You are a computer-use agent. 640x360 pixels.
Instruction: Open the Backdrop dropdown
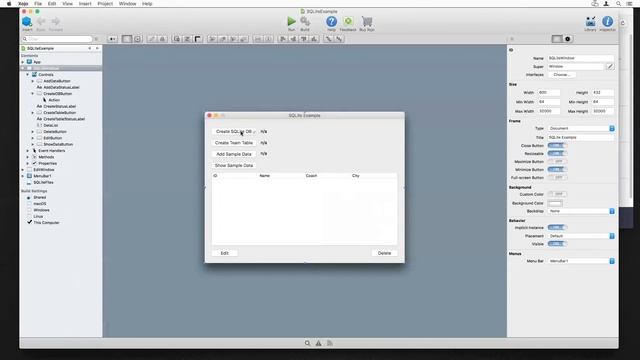581,211
